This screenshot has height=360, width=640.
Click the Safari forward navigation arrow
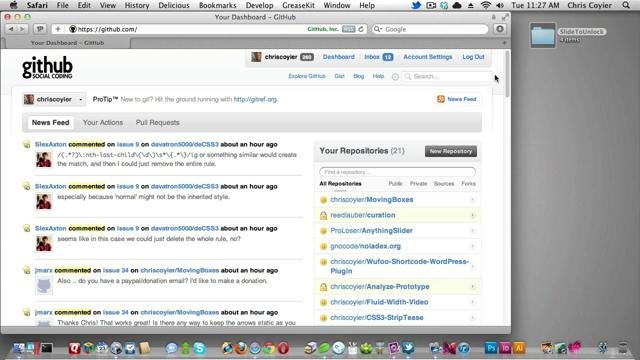[x=22, y=29]
